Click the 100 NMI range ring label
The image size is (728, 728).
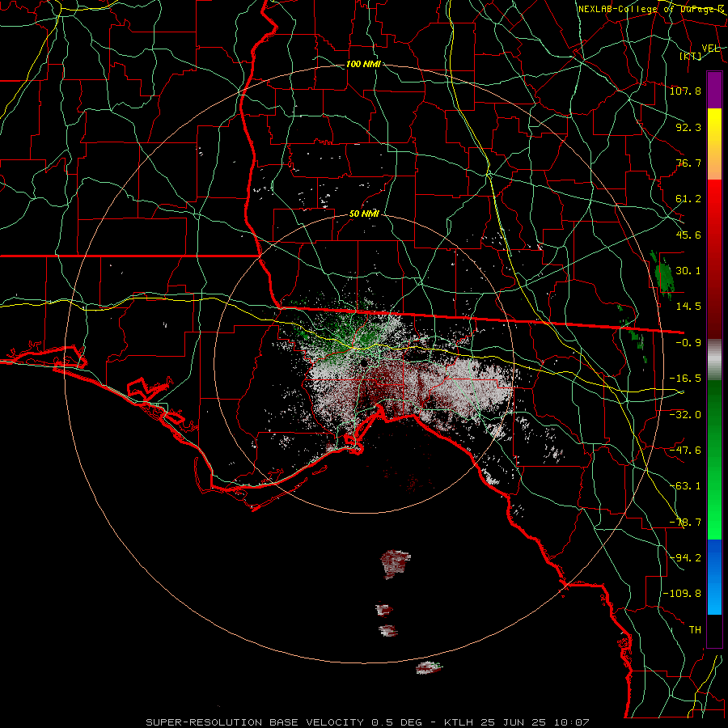[363, 64]
